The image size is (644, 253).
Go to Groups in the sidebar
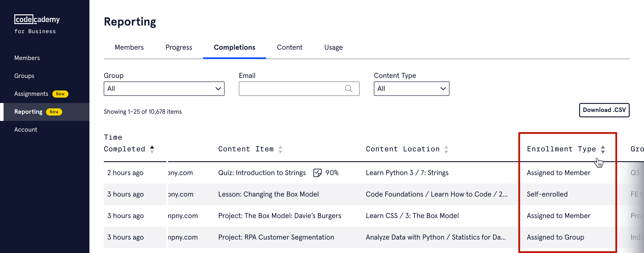24,76
